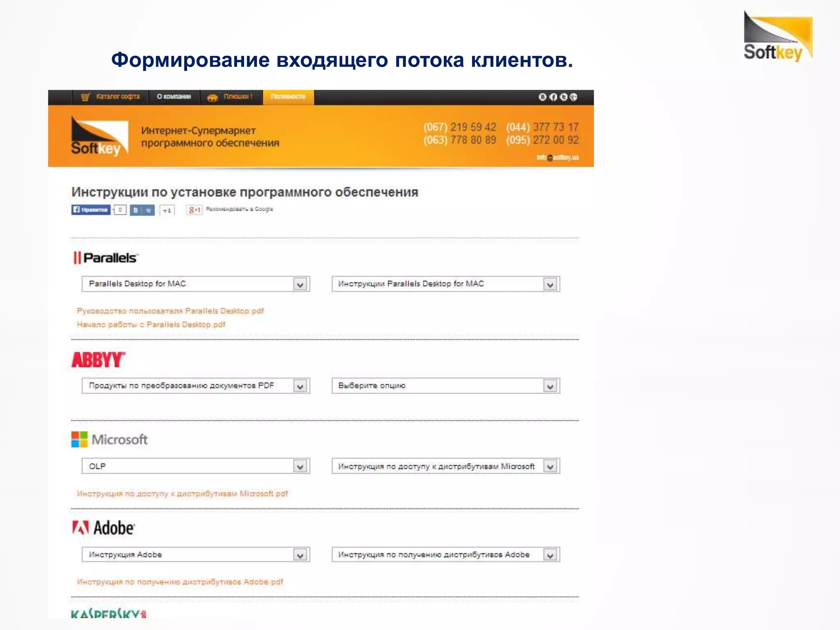Open Продукты по преобразованию документов PDF dropdown
The image size is (840, 630).
tap(196, 386)
